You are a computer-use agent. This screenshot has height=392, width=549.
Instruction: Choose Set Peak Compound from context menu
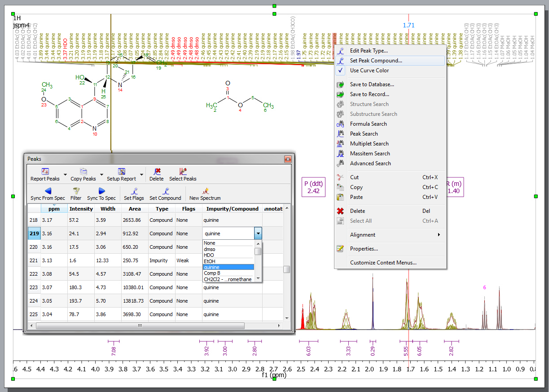[x=376, y=61]
